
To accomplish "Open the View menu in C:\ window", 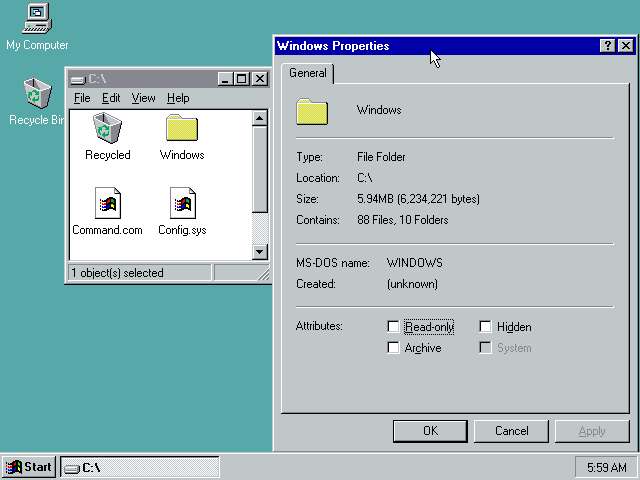I will [x=143, y=98].
